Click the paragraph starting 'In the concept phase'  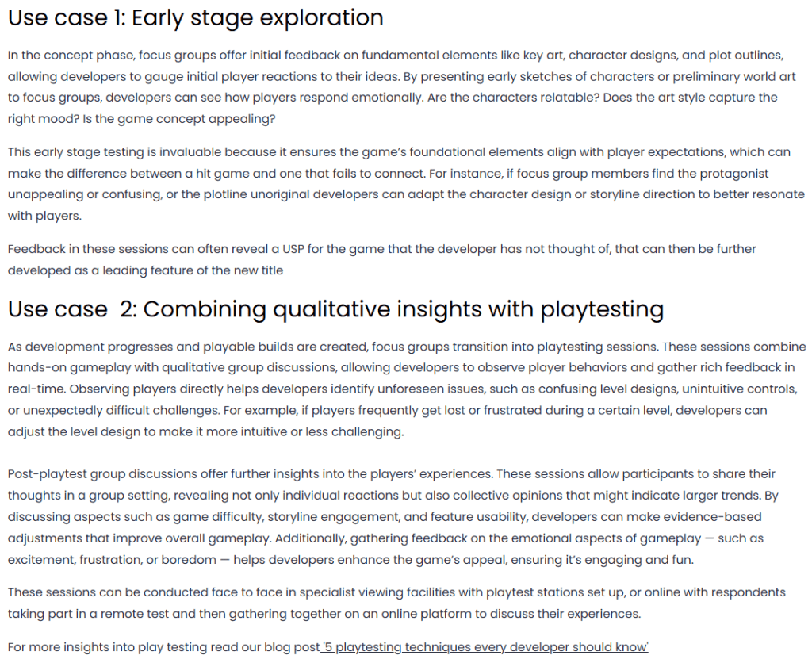click(393, 76)
